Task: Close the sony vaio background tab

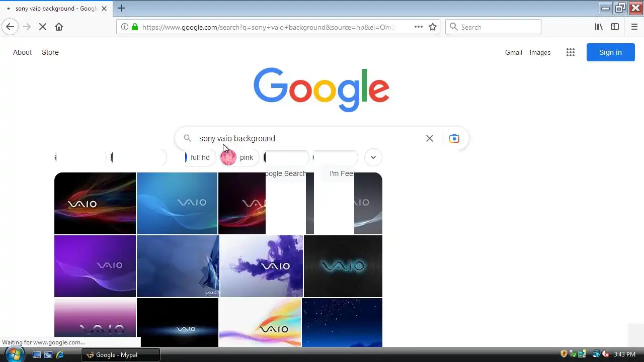Action: point(105,9)
